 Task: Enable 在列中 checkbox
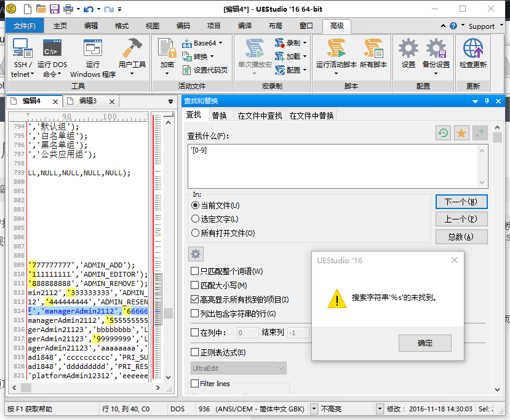[x=194, y=332]
